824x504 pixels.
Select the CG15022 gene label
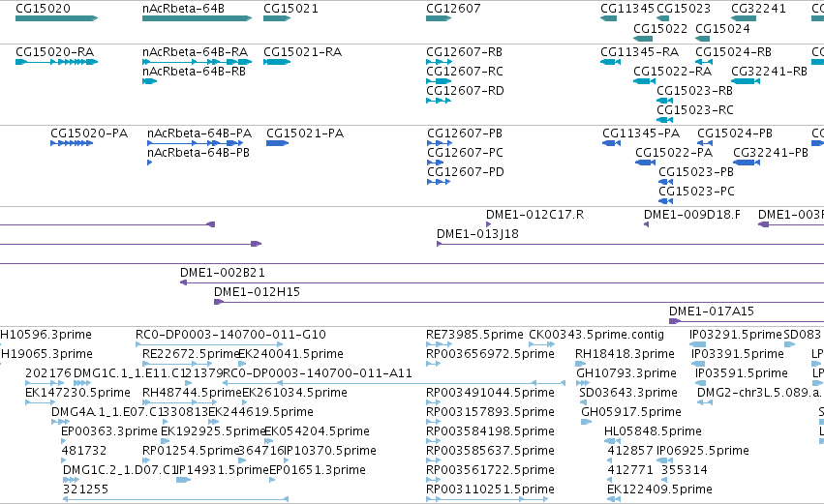pyautogui.click(x=660, y=28)
